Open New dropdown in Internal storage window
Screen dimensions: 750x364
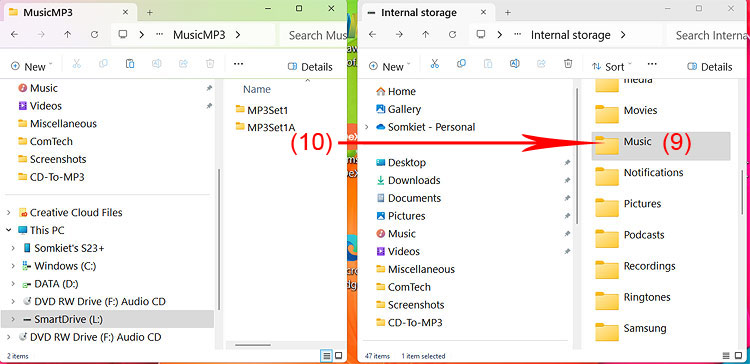pos(389,66)
